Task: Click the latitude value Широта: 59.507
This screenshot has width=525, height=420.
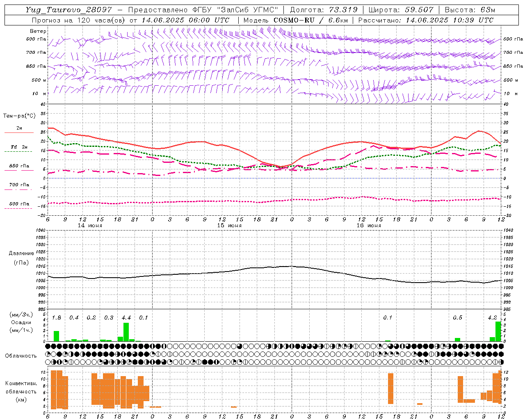Action: point(401,10)
